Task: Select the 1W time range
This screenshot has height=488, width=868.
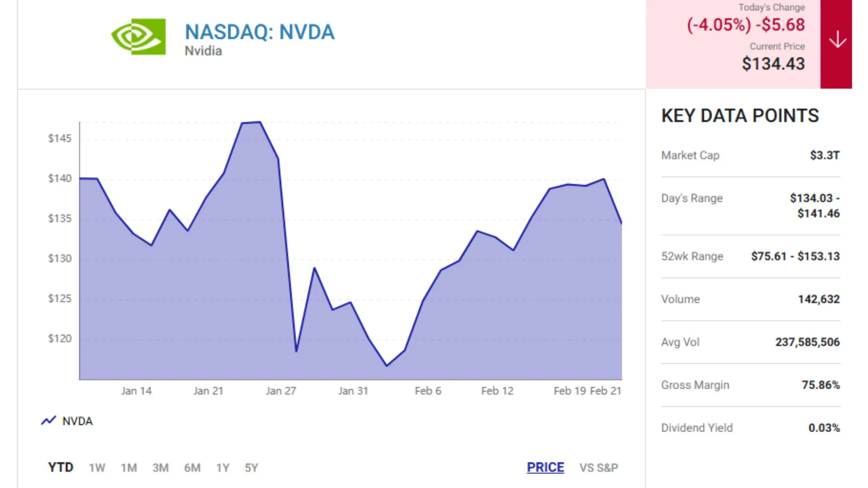Action: point(97,468)
